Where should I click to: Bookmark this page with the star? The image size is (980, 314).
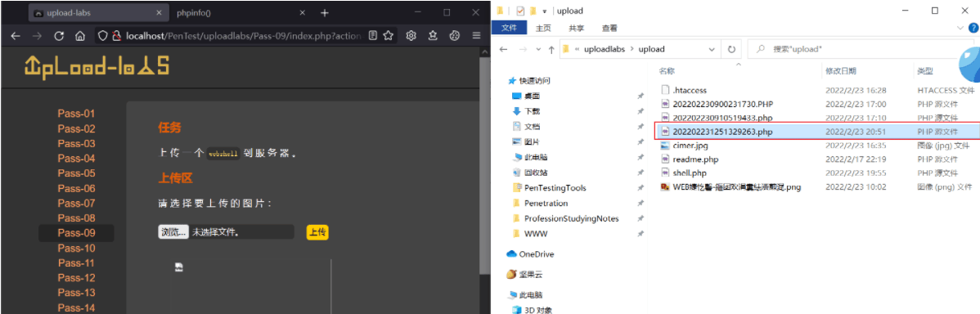coord(388,36)
